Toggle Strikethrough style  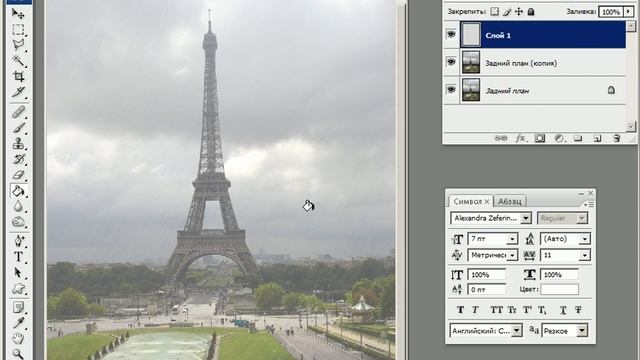point(578,310)
